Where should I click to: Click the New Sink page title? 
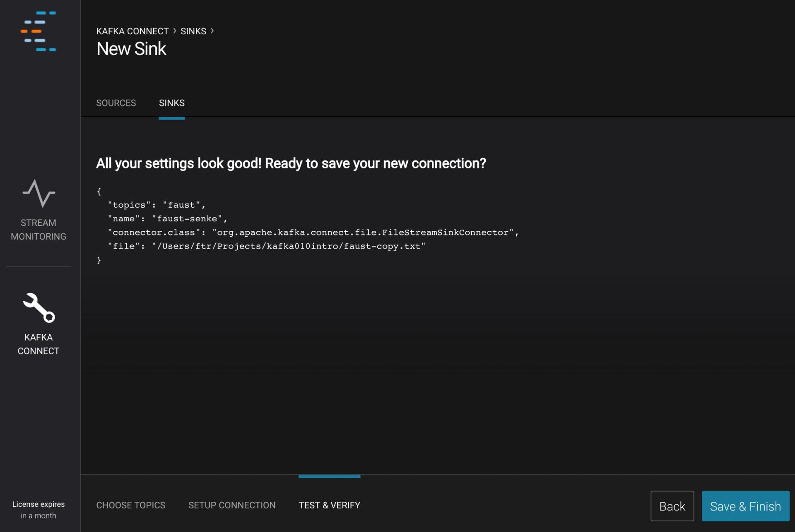click(131, 49)
